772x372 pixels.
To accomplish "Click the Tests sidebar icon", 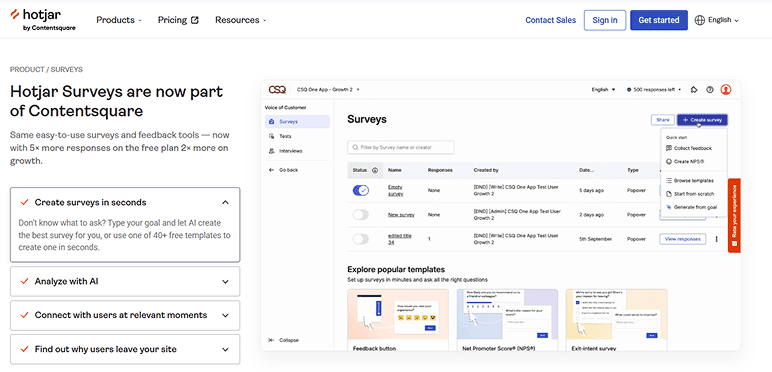I will click(x=272, y=136).
